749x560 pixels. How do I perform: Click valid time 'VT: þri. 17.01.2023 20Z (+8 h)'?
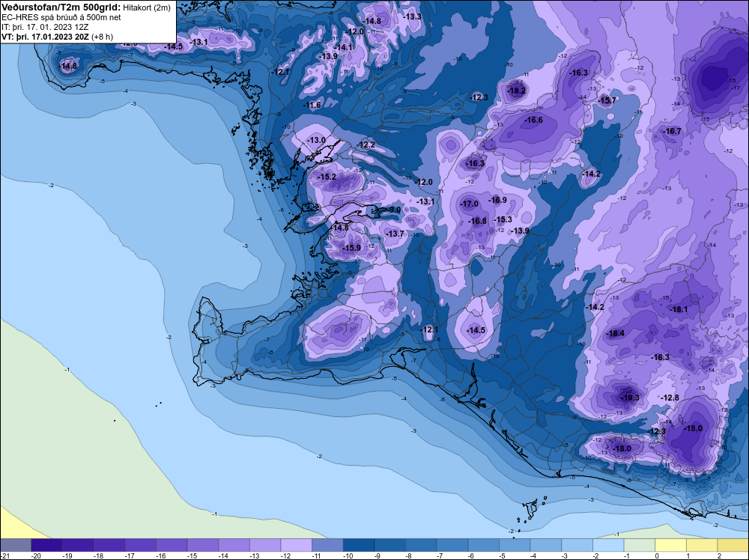click(x=58, y=37)
